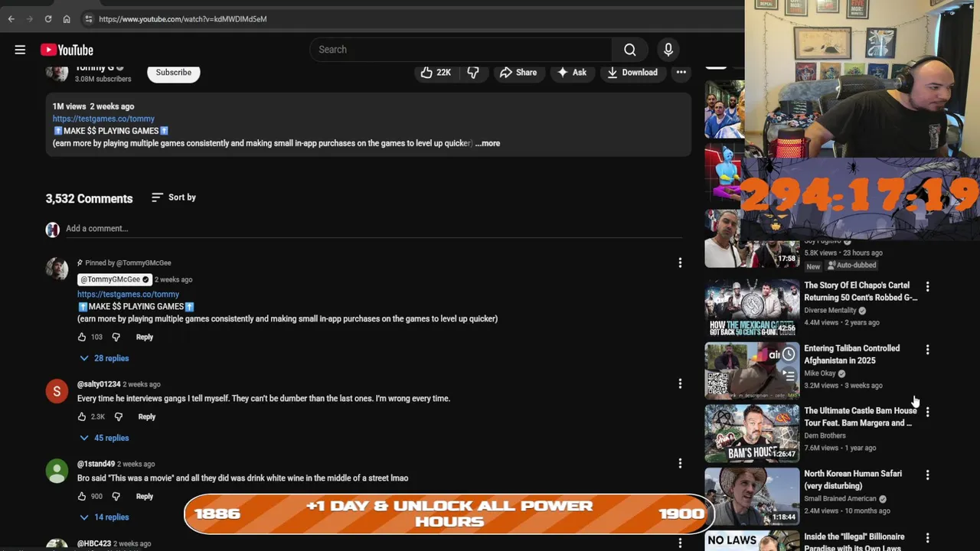Open Entering Taliban Controlled Afghanistan thumbnail
Viewport: 980px width, 551px height.
752,370
